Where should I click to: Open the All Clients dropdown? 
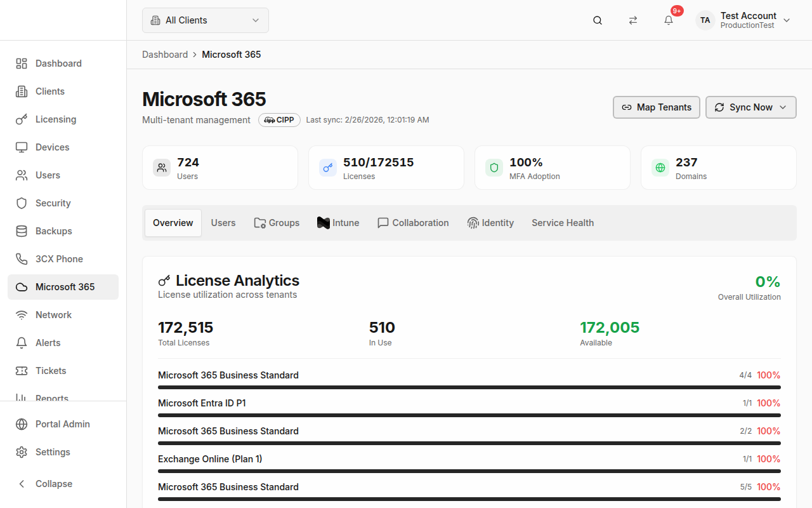coord(206,20)
